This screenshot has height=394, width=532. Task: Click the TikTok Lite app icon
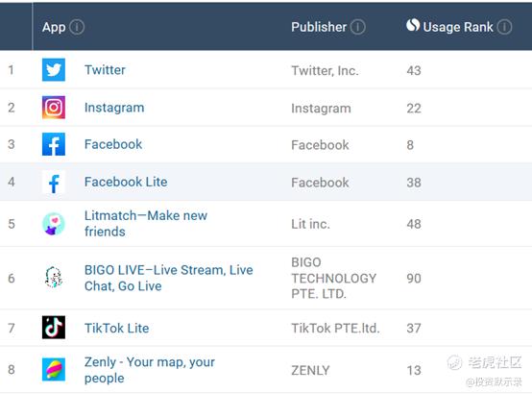point(54,328)
